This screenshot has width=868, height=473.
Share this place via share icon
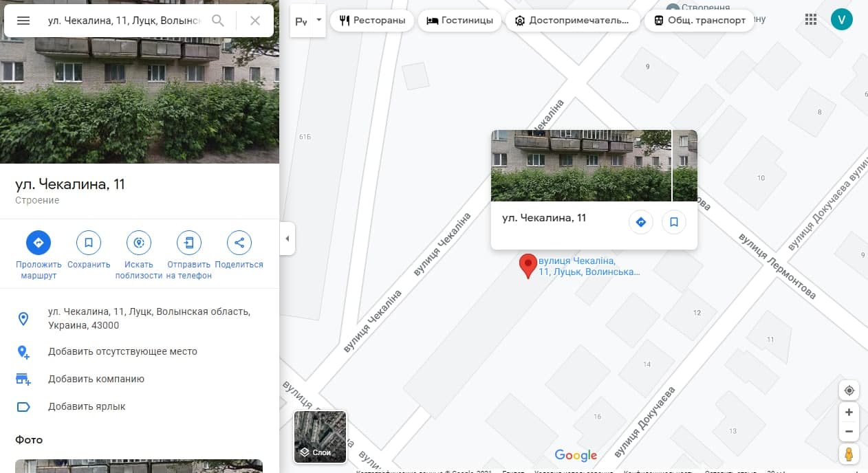pos(239,243)
